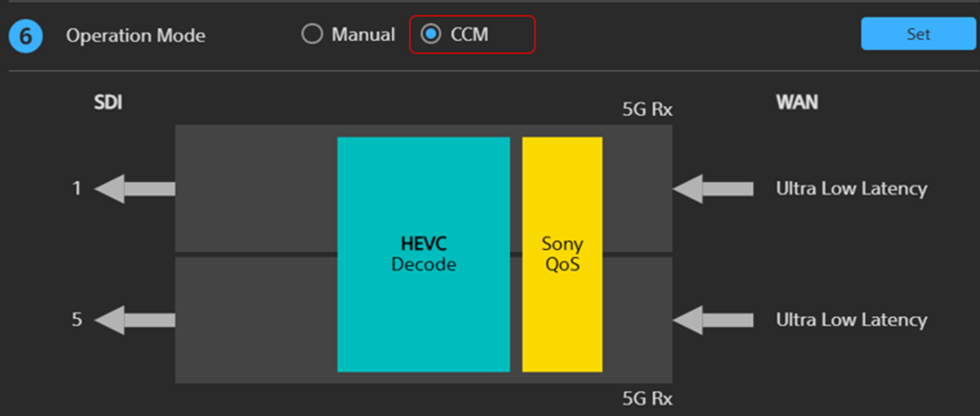Click the lower Ultra Low Latency label
This screenshot has width=980, height=416.
point(851,320)
